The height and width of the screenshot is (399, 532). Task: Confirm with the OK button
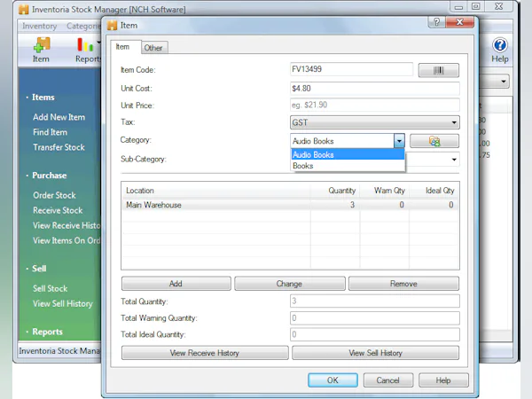332,380
